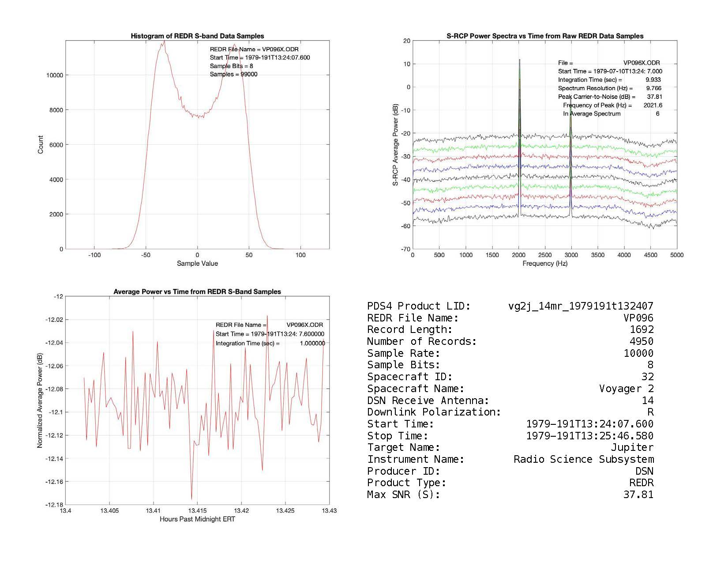Click the "Peak Carrier-to-Noise (dB)" annotation text

pos(597,97)
